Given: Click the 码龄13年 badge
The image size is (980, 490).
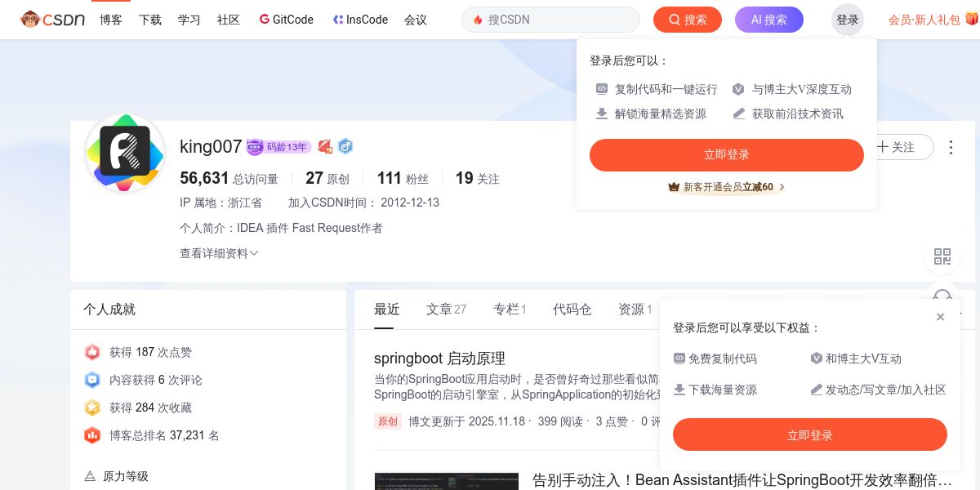Looking at the screenshot, I should (278, 147).
